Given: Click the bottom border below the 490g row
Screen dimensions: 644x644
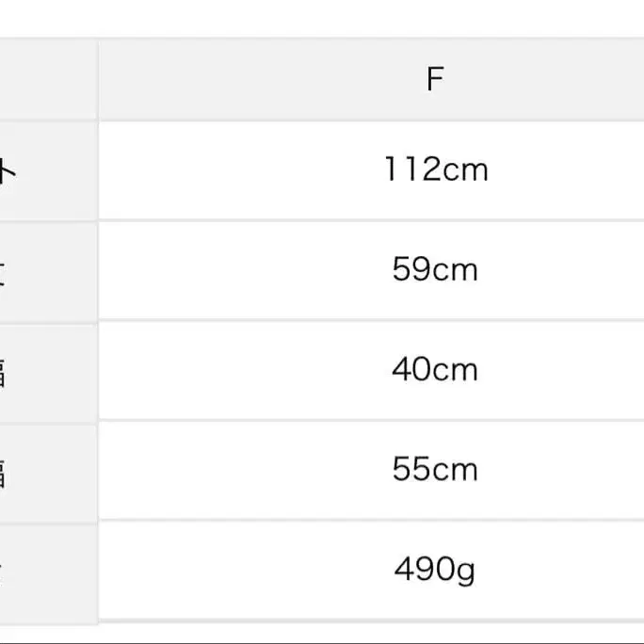Looking at the screenshot, I should (x=371, y=621).
